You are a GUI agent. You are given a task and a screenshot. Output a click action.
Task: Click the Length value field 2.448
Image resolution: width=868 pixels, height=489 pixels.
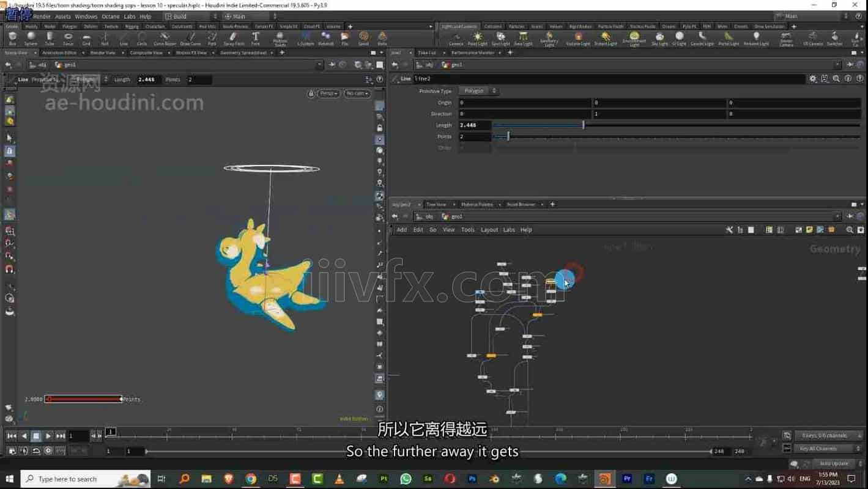[475, 125]
